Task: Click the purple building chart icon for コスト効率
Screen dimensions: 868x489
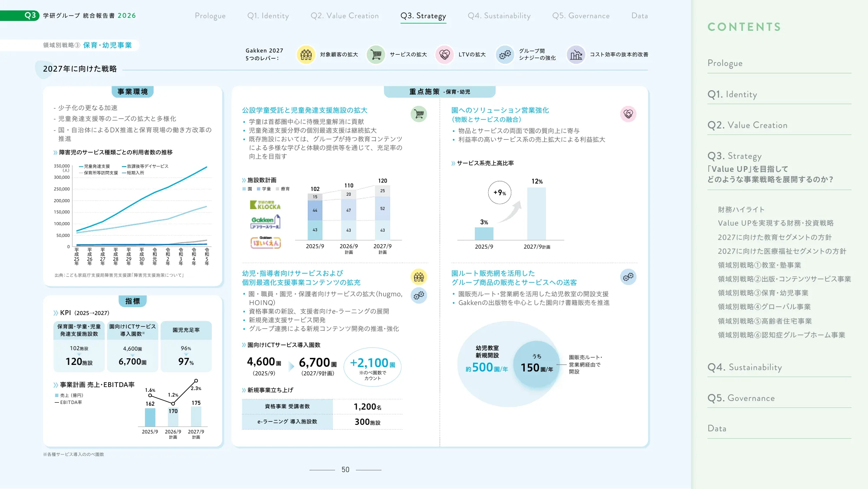Action: [x=576, y=55]
